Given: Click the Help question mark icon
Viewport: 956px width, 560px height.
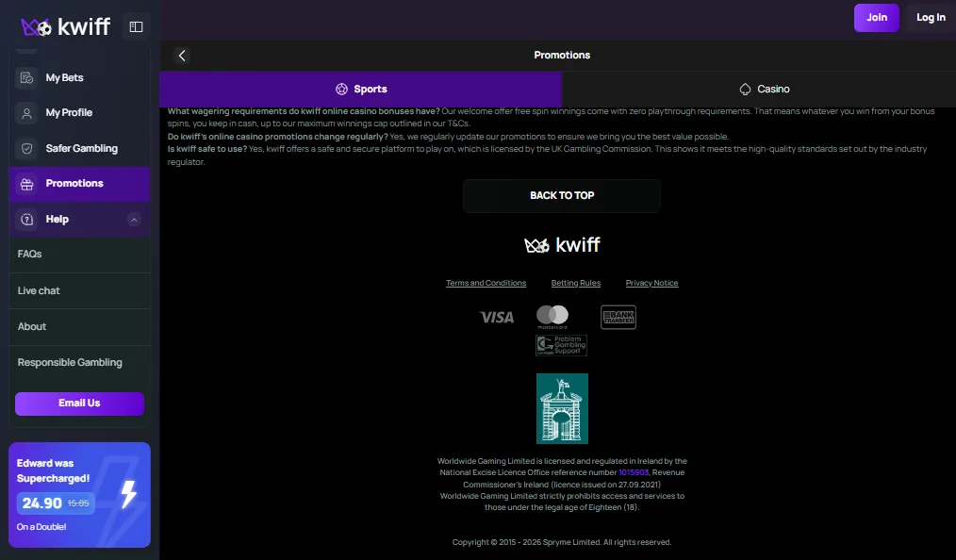Looking at the screenshot, I should [x=26, y=220].
